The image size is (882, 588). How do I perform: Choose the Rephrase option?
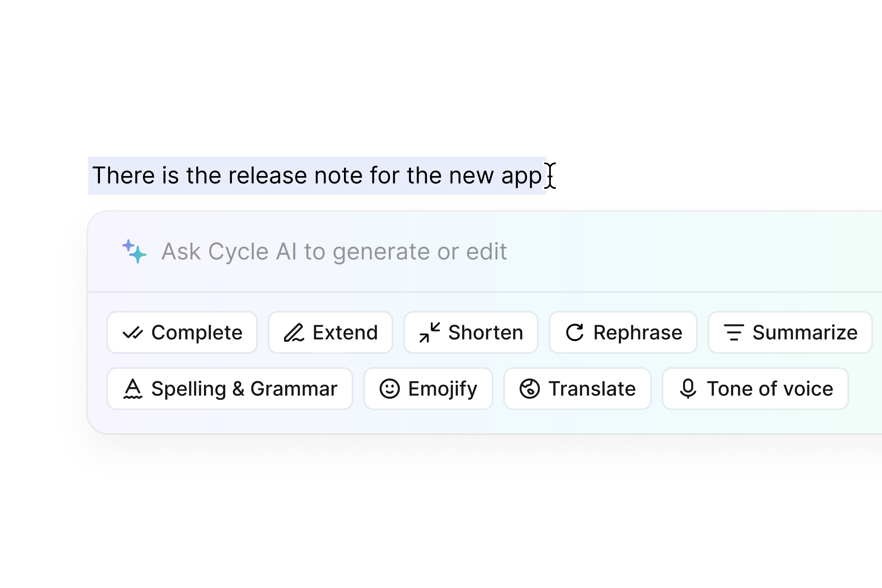click(x=623, y=333)
